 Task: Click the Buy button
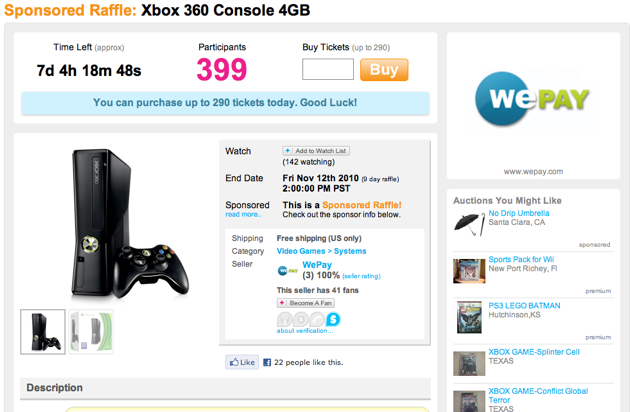coord(384,70)
